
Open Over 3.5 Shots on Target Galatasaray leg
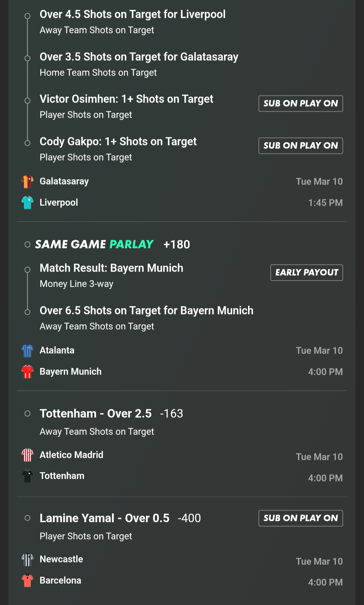click(139, 57)
